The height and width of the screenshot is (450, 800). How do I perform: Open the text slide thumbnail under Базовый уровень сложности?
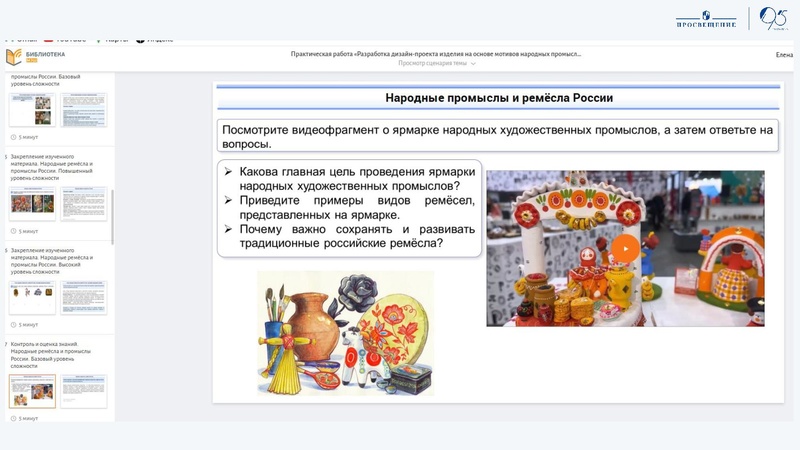84,110
